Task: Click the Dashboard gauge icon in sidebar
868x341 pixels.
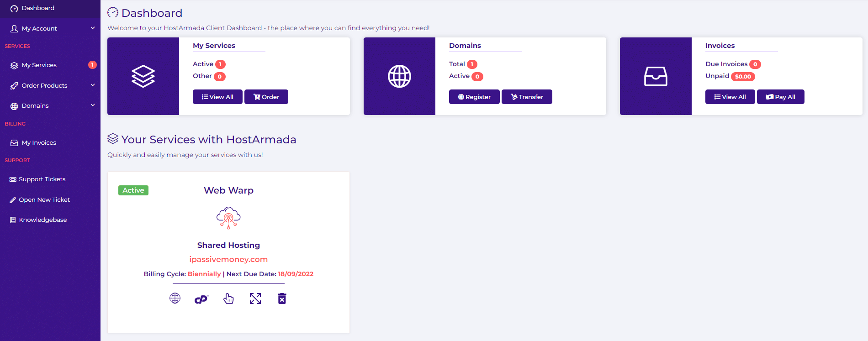Action: (x=14, y=8)
